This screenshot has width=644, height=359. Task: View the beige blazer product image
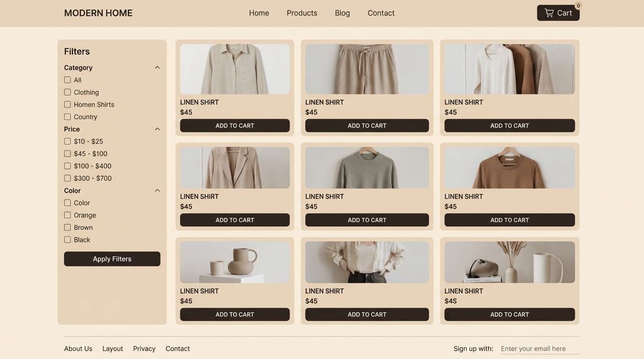[x=234, y=167]
